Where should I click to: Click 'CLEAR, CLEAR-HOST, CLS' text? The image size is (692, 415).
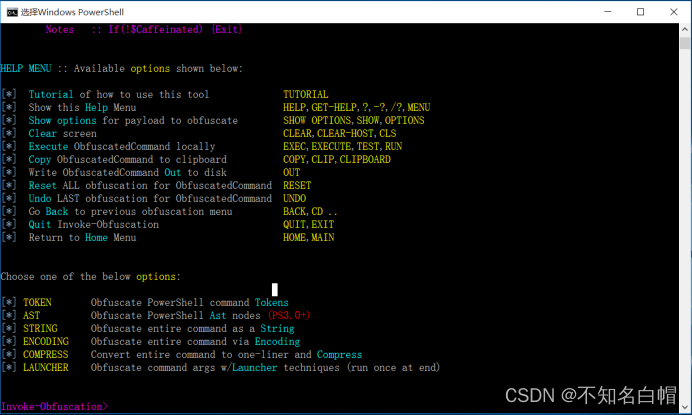coord(339,133)
